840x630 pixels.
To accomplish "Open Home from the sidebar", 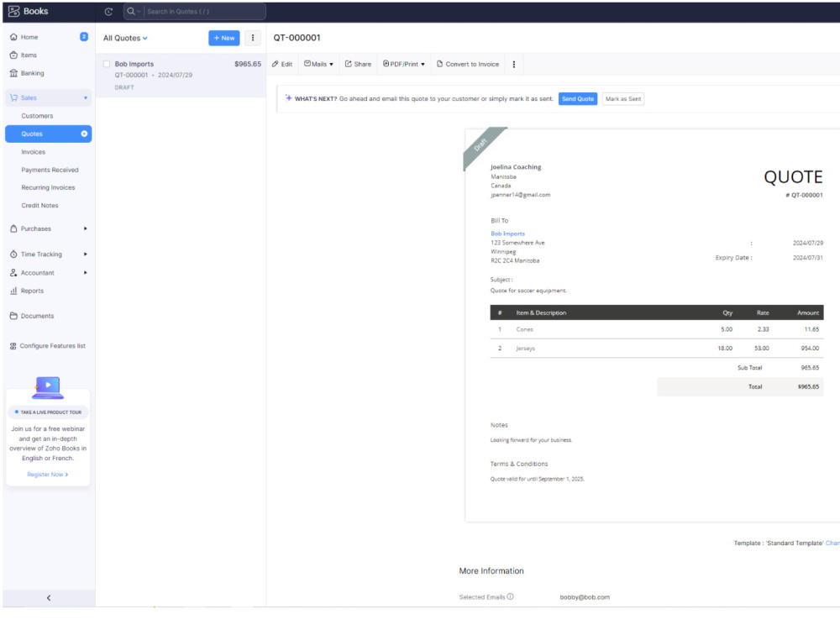I will pyautogui.click(x=29, y=37).
